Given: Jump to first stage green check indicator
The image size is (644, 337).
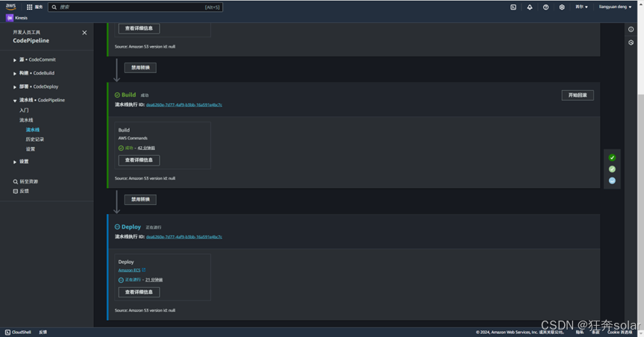Looking at the screenshot, I should [612, 157].
